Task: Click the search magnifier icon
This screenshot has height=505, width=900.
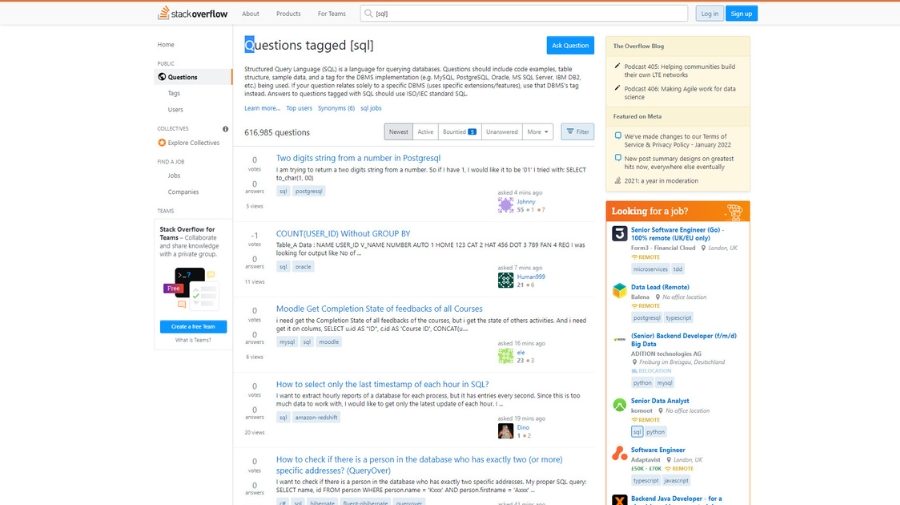Action: coord(368,13)
